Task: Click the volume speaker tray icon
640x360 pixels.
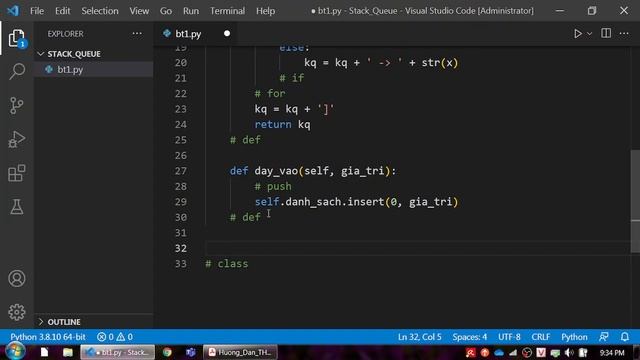Action: [x=569, y=352]
